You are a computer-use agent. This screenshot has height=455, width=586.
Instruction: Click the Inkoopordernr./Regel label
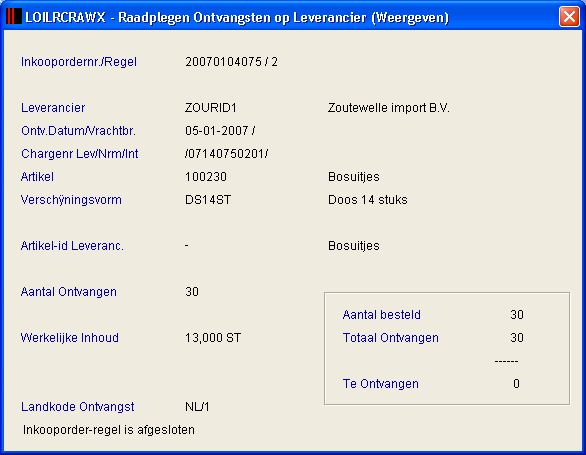pos(79,62)
